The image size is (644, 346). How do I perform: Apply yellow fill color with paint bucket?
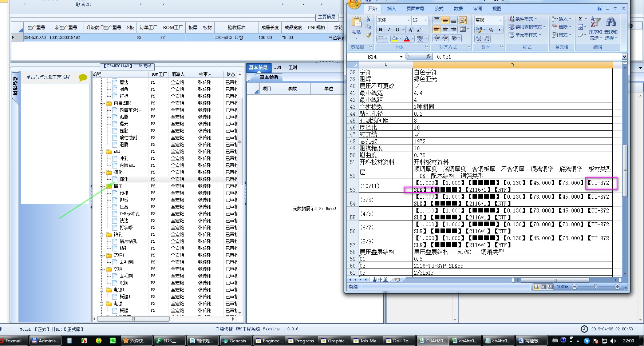[x=395, y=39]
